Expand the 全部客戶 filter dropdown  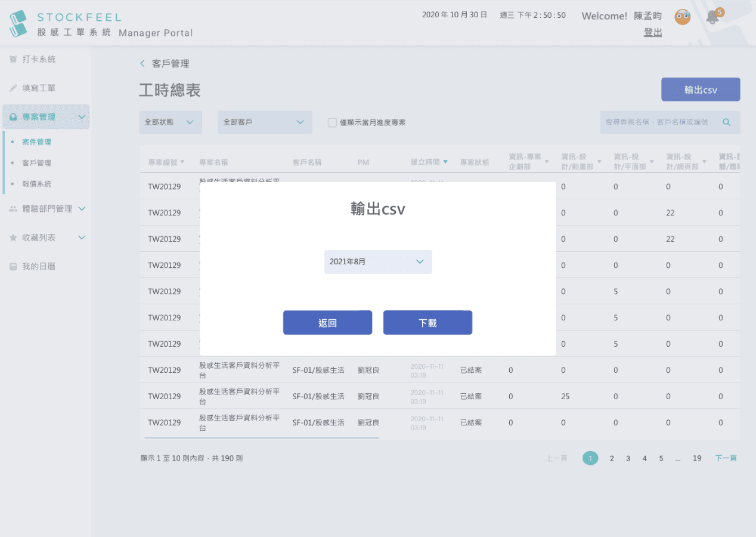265,122
